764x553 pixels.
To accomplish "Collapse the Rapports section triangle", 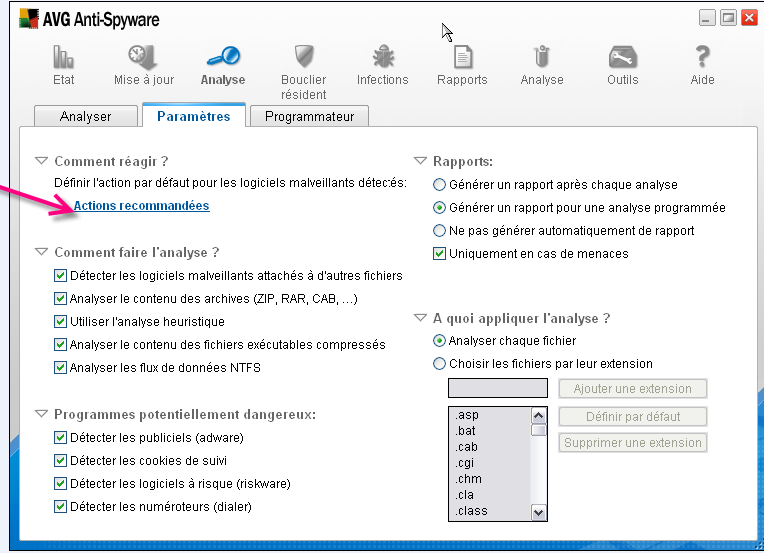I will tap(420, 161).
